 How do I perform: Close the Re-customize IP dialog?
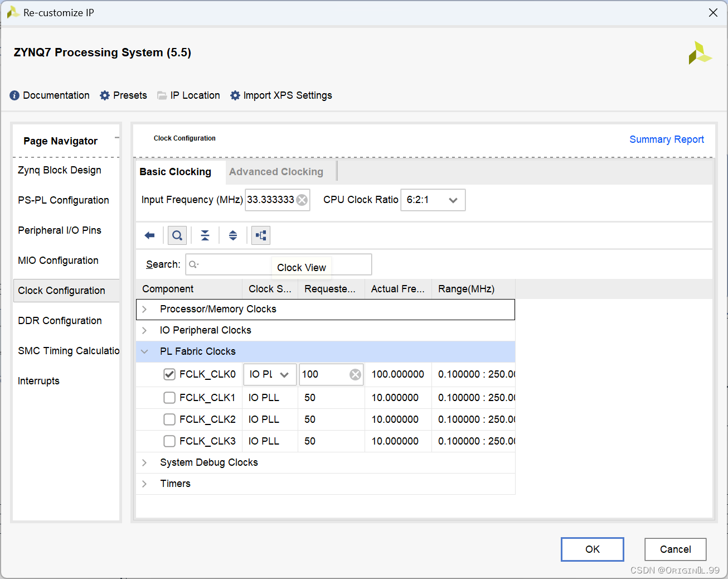click(713, 12)
